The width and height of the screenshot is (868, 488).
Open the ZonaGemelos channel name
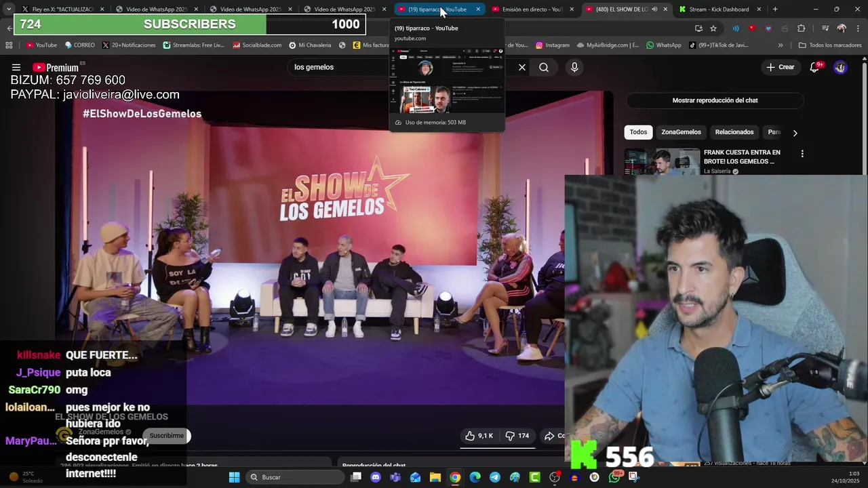pos(101,432)
